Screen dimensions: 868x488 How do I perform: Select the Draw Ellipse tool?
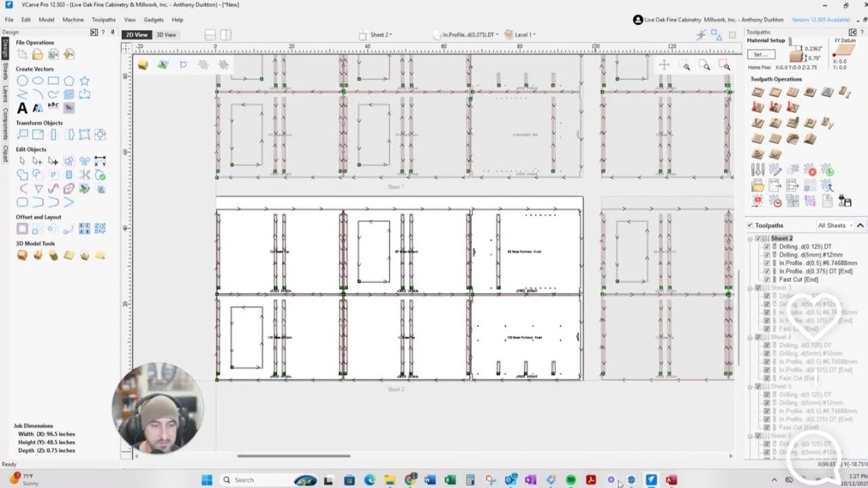coord(38,81)
